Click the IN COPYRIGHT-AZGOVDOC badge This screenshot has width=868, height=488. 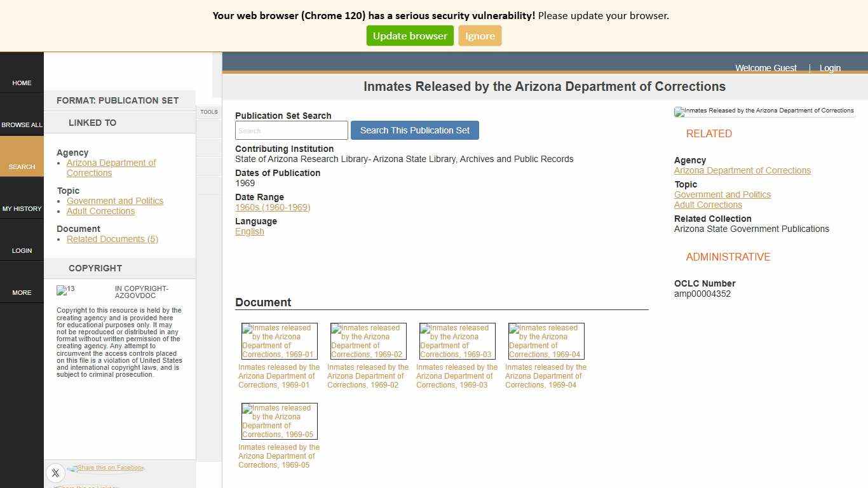tap(66, 290)
